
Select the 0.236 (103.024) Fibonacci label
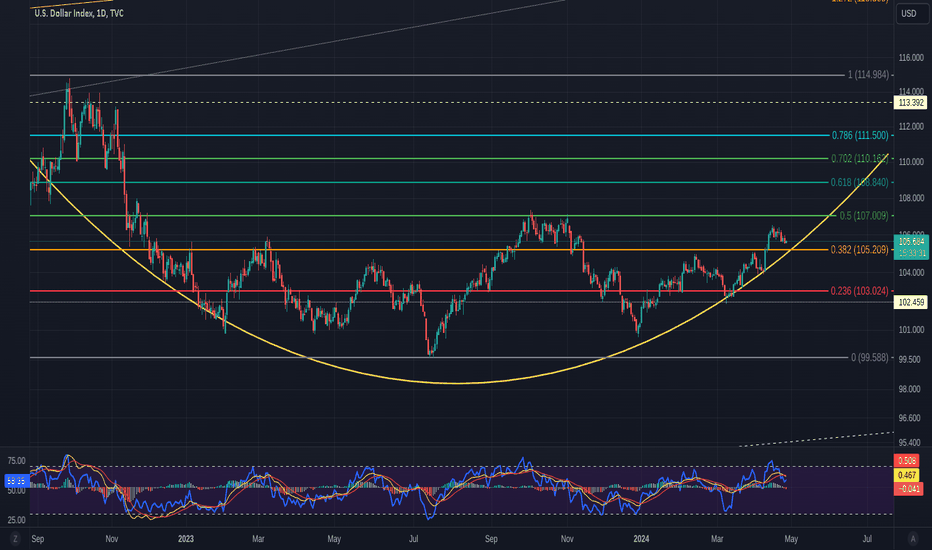point(860,291)
